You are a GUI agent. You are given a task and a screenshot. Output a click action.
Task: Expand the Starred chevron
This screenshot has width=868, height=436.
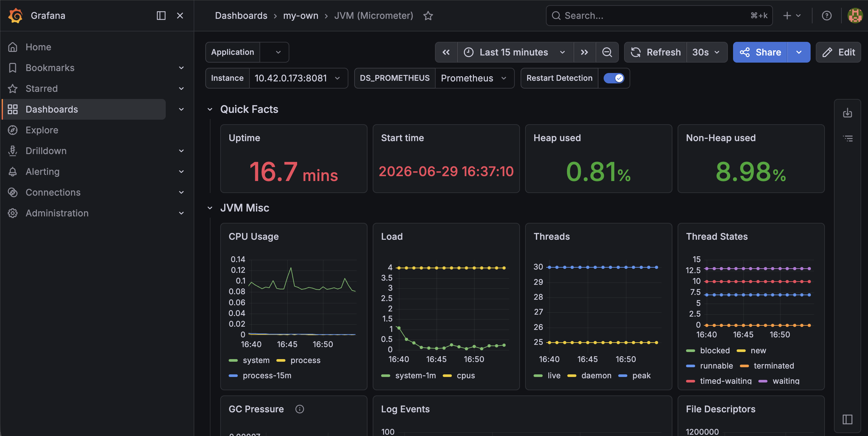(181, 89)
